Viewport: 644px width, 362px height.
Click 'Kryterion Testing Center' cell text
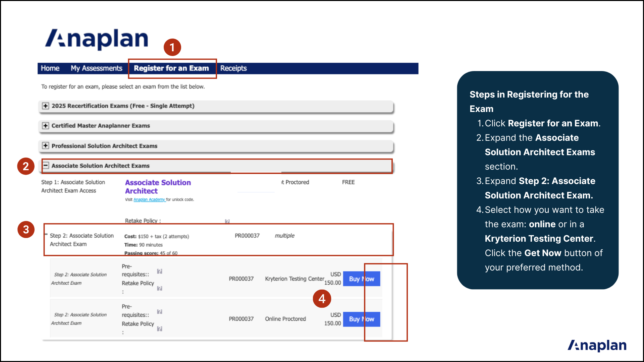[x=294, y=279]
